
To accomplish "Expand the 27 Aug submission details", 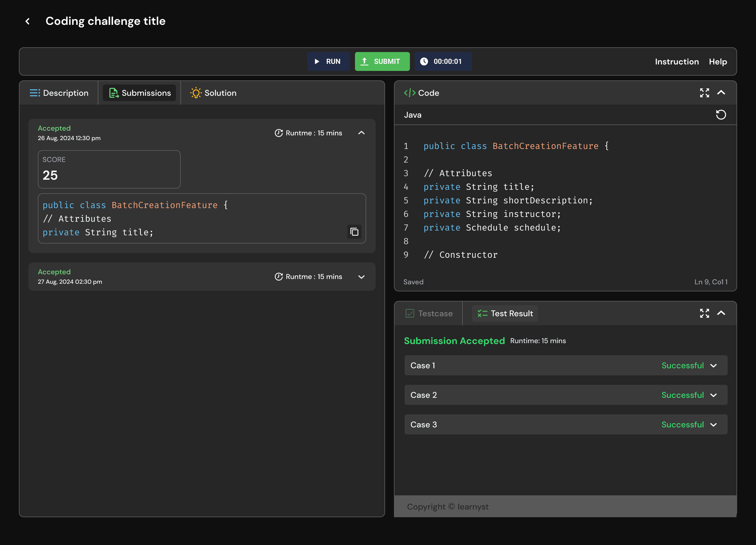I will coord(361,277).
